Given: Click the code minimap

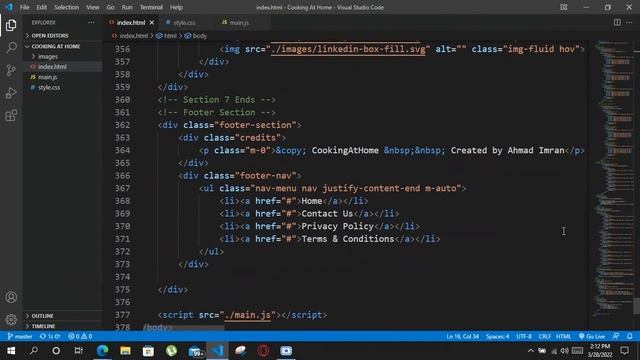Looking at the screenshot, I should [612, 180].
